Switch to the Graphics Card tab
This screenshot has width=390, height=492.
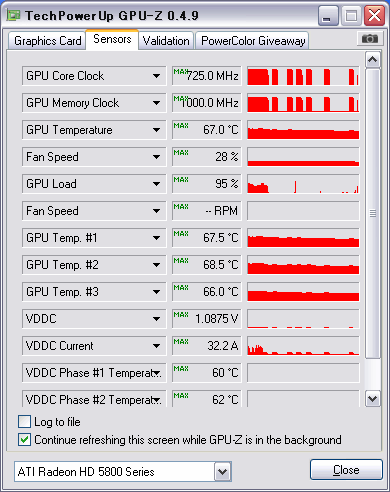coord(47,41)
